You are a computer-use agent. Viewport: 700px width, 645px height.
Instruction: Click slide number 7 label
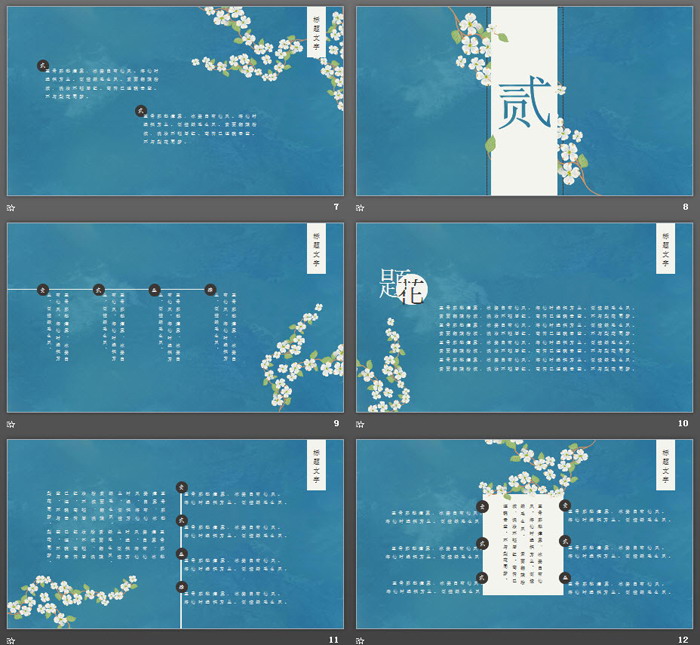336,207
